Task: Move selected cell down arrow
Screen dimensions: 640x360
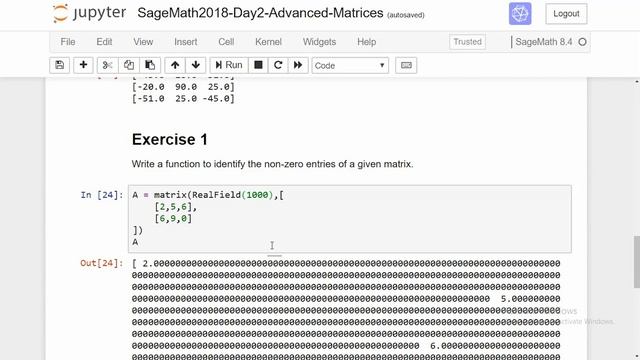Action: [196, 65]
